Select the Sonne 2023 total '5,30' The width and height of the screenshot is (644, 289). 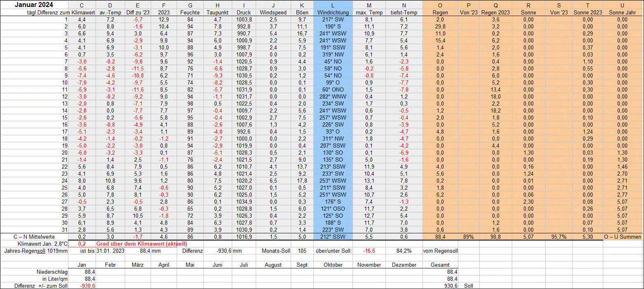588,237
